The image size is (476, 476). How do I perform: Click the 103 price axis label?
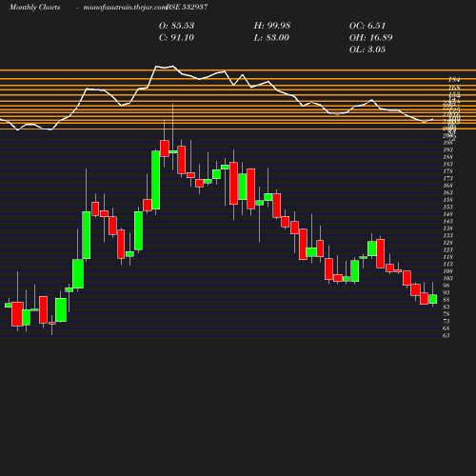447,278
